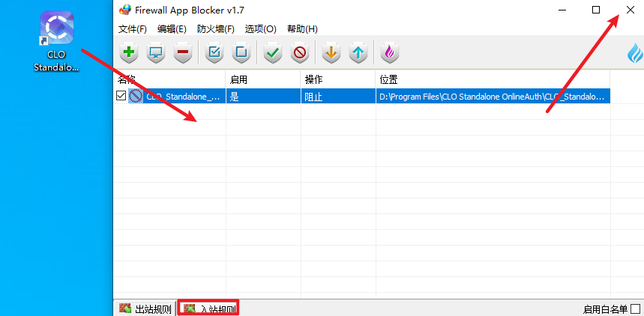Click the blue up arrow toolbar icon
The width and height of the screenshot is (644, 316).
pos(358,53)
